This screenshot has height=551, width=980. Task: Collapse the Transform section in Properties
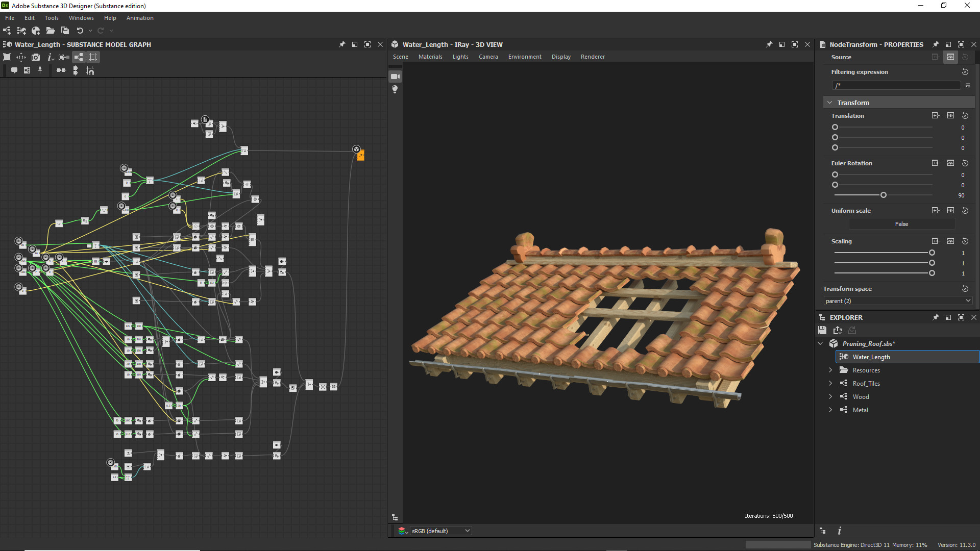829,102
